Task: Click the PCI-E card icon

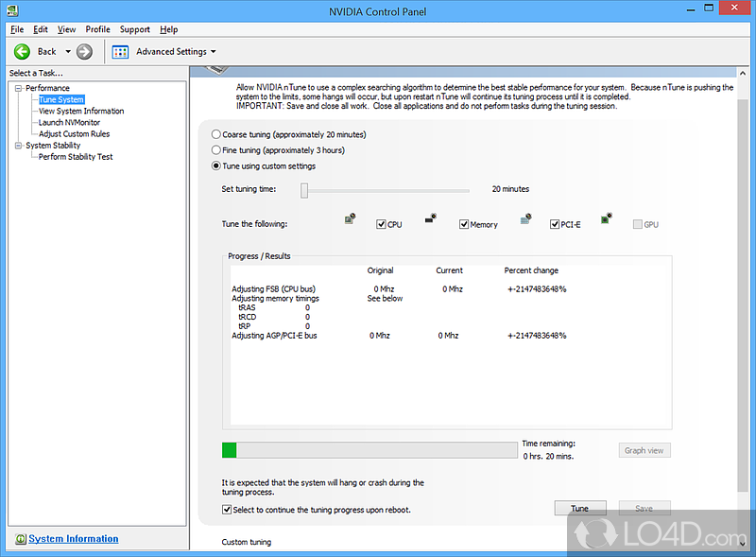Action: tap(526, 221)
